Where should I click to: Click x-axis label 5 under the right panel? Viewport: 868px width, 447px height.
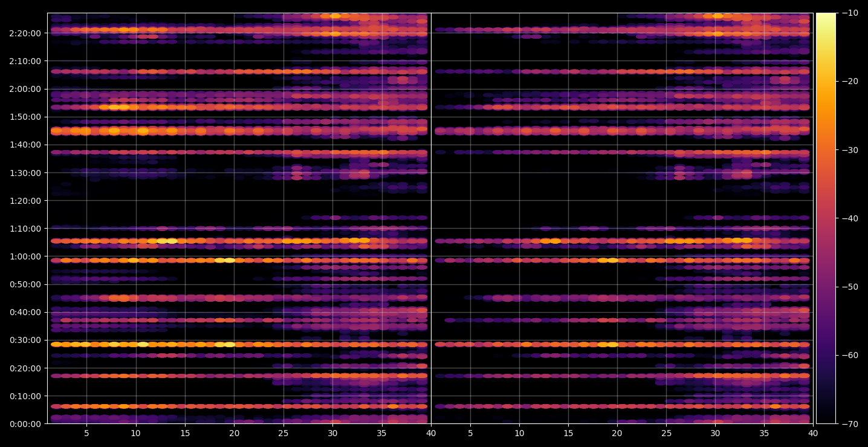click(470, 433)
